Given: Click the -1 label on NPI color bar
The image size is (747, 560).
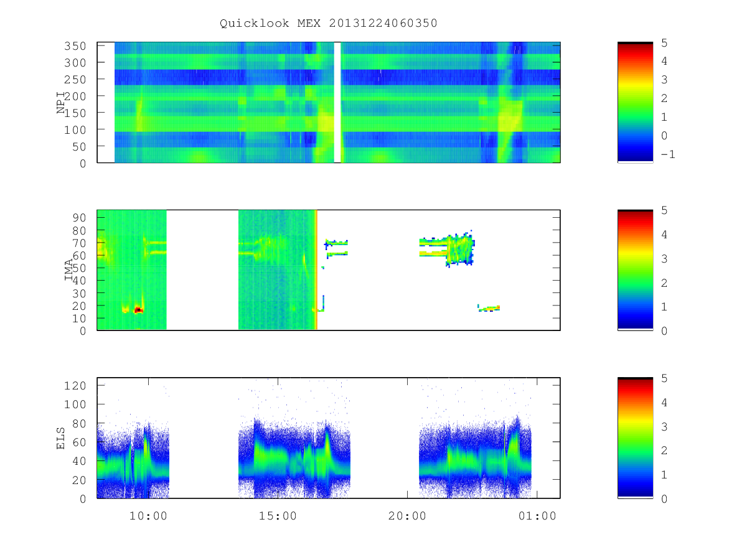Looking at the screenshot, I should coord(667,154).
